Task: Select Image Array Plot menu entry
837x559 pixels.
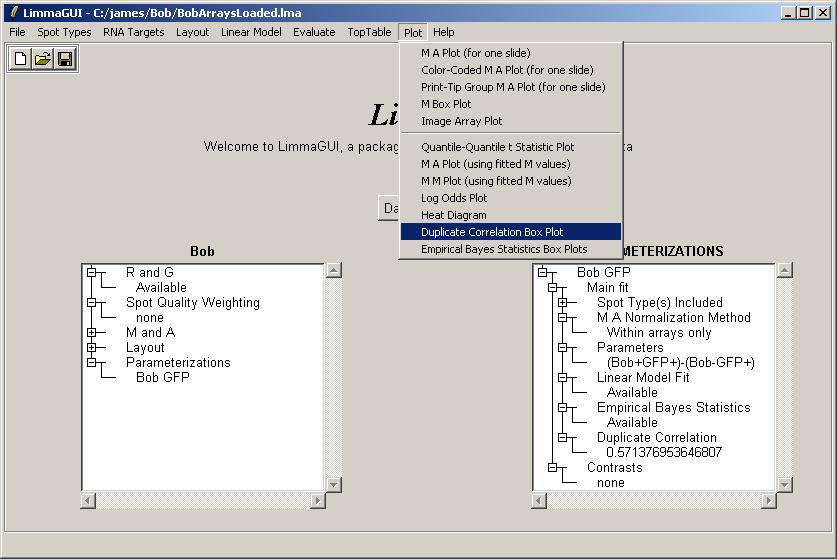Action: pyautogui.click(x=461, y=121)
